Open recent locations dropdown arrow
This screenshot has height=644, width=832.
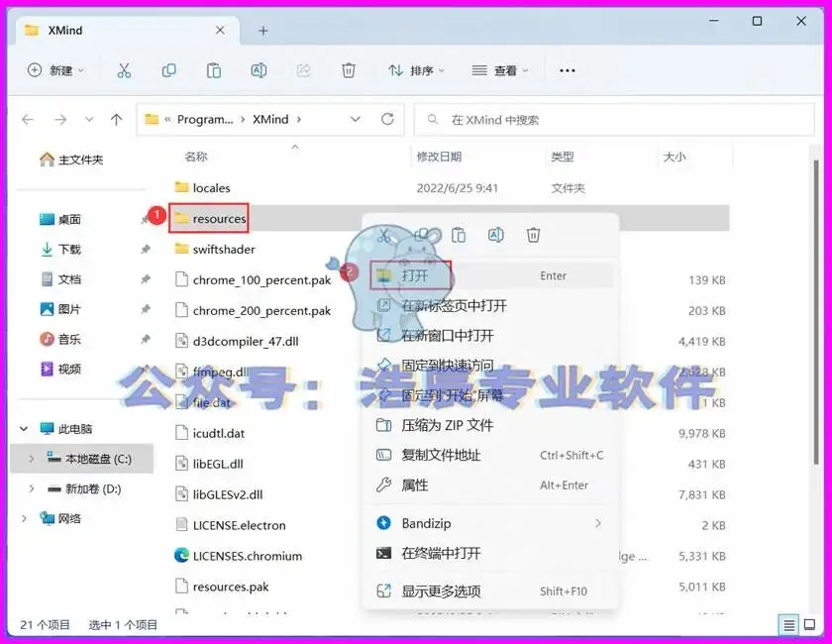(x=89, y=120)
